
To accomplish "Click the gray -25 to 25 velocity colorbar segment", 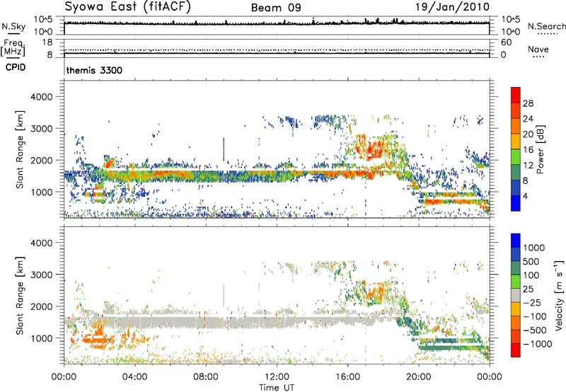I will [x=516, y=296].
